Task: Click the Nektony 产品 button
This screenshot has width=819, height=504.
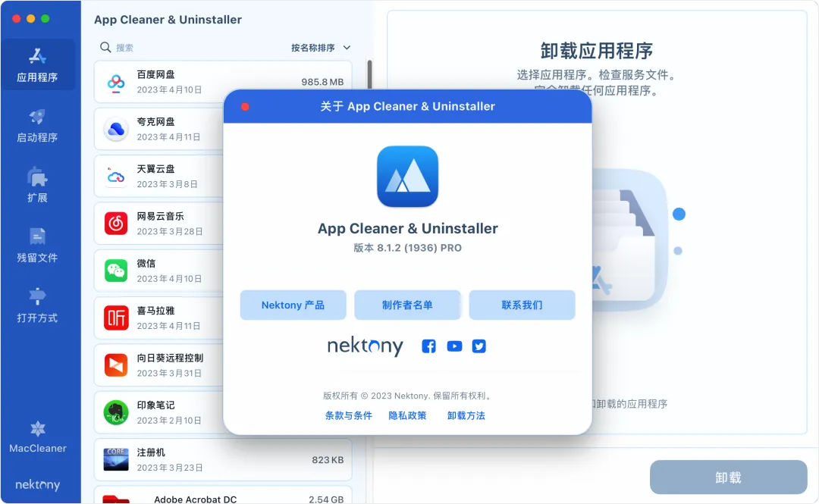Action: pyautogui.click(x=293, y=305)
